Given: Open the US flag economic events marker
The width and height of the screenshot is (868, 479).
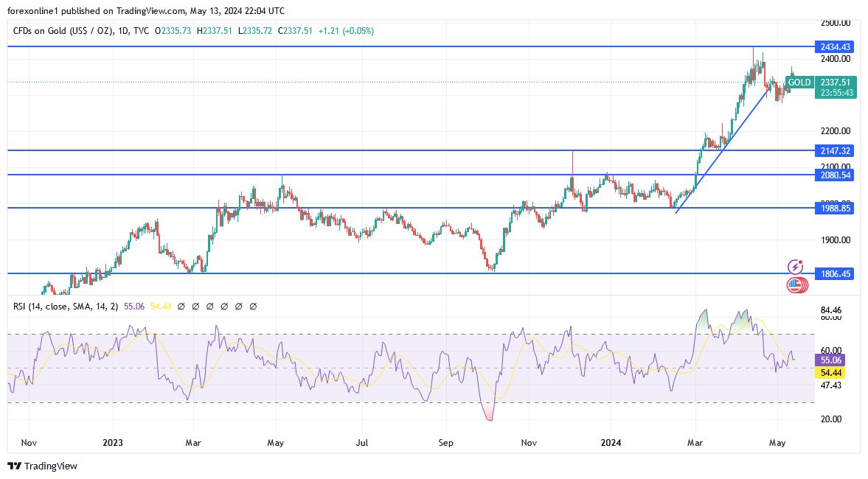Looking at the screenshot, I should [795, 284].
